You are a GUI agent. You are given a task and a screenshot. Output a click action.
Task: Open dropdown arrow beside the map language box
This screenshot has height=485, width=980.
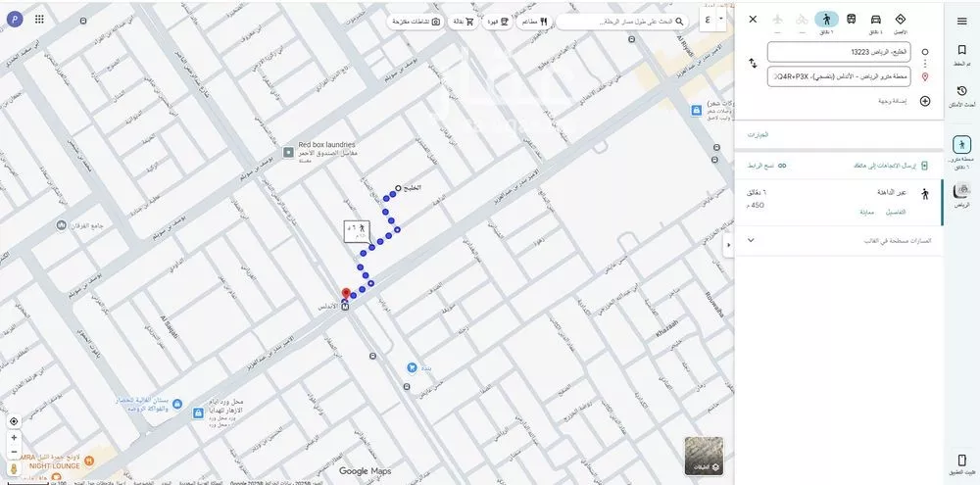point(721,19)
